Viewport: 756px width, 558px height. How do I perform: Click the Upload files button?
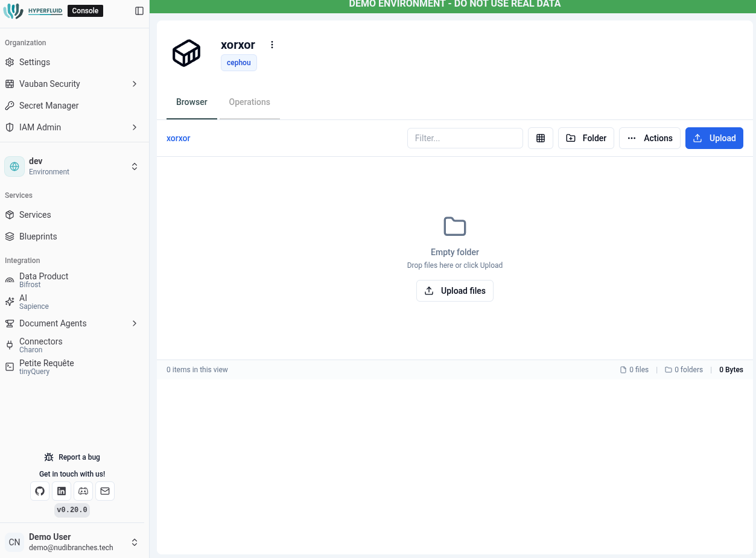click(454, 290)
